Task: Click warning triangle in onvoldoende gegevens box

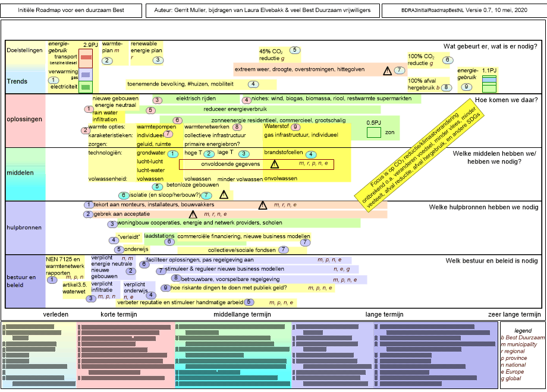Action: [x=275, y=164]
